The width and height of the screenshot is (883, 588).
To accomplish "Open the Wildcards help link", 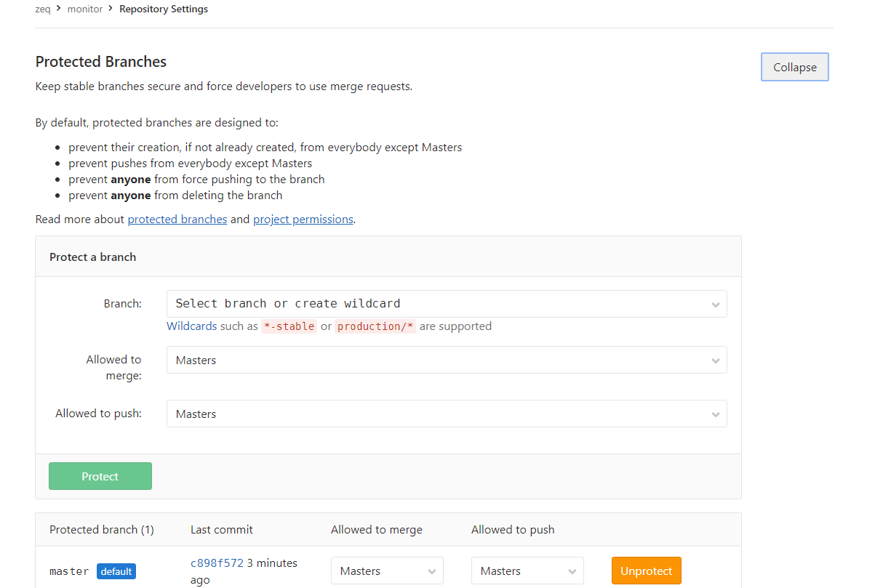I will click(x=192, y=326).
